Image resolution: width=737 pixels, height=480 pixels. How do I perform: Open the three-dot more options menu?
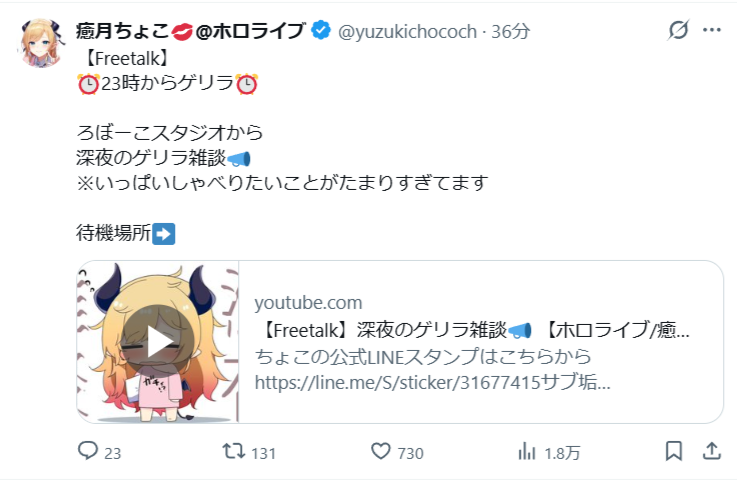[x=712, y=30]
